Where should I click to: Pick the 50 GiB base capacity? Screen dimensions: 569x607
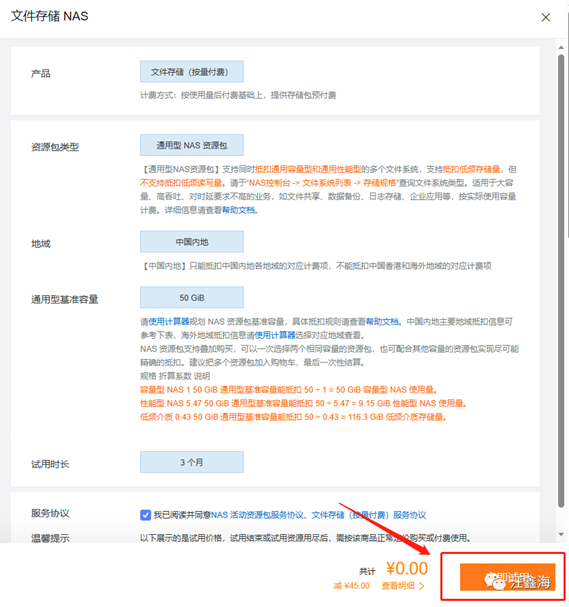192,298
